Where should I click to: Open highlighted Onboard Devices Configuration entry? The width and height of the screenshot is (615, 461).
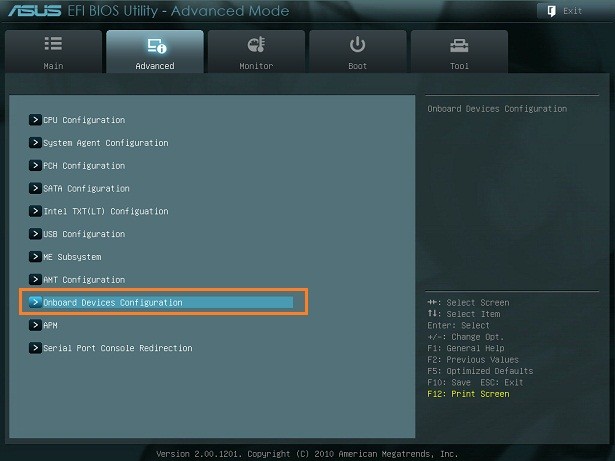point(161,302)
